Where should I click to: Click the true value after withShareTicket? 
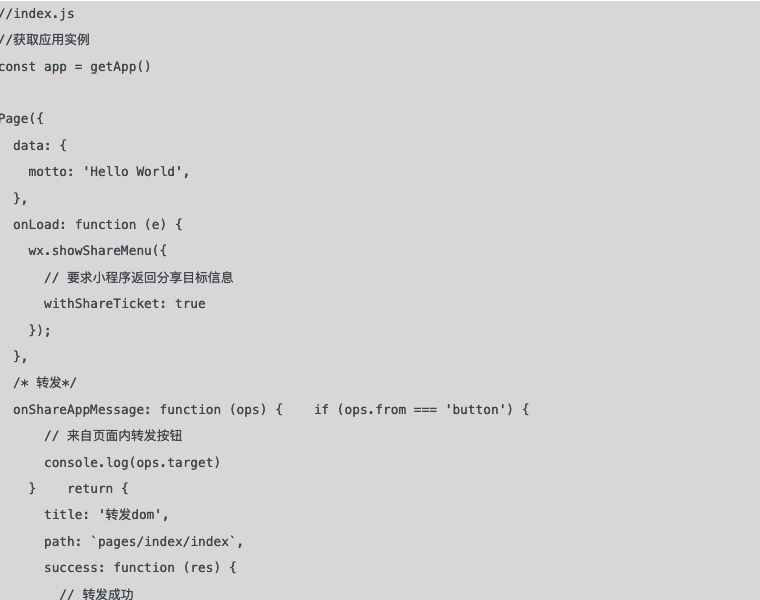click(190, 303)
